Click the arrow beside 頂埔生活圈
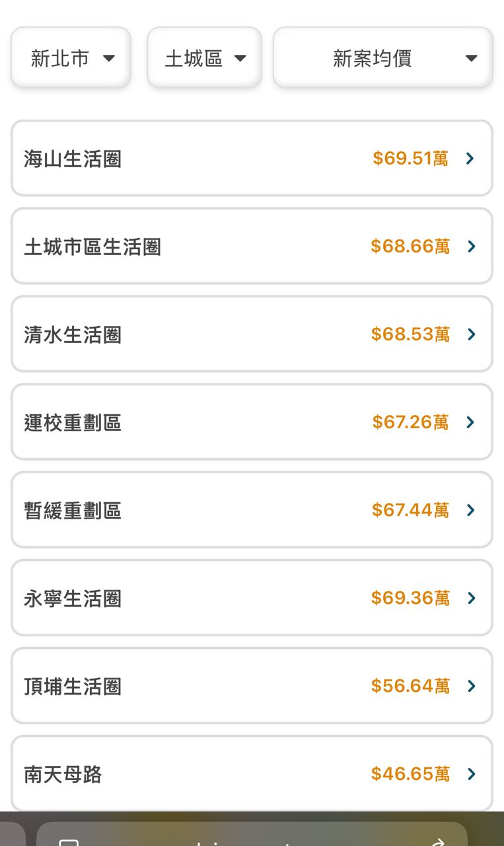Screen dimensions: 504x846 471,686
